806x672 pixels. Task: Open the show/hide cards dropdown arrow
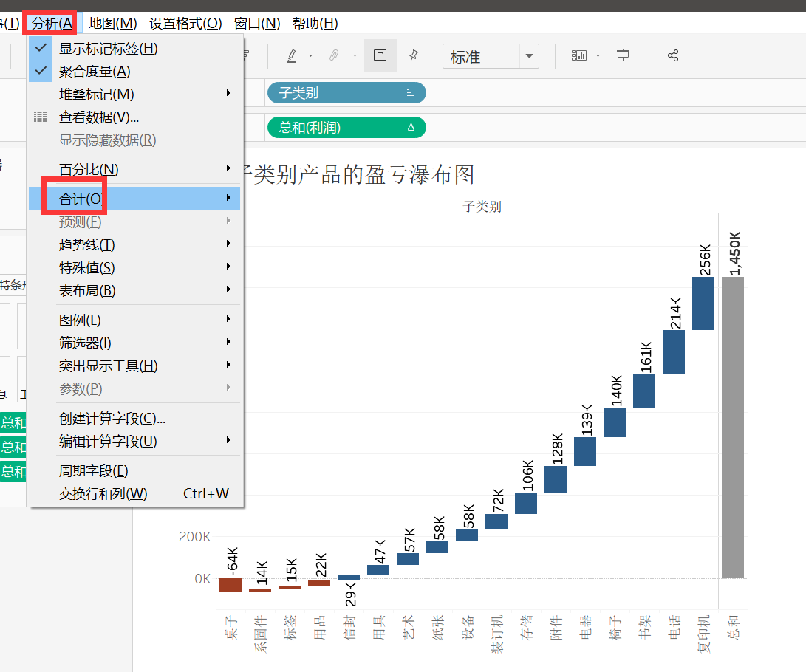coord(598,55)
